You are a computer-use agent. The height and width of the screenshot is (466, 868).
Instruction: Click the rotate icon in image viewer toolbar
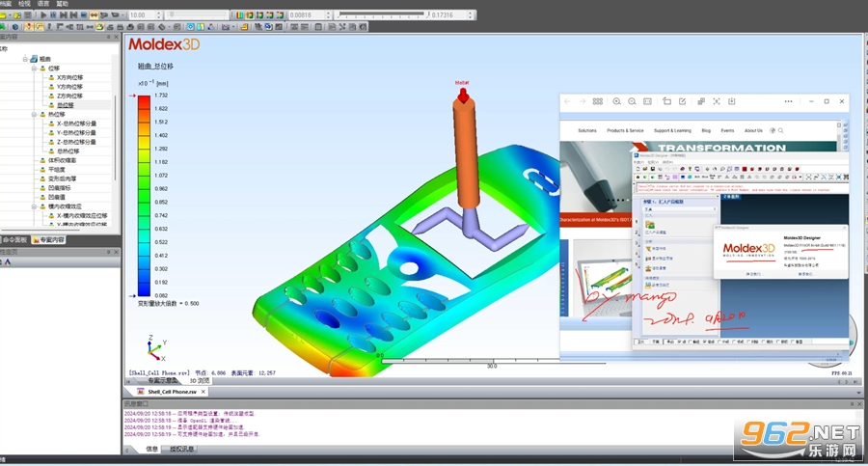point(666,101)
